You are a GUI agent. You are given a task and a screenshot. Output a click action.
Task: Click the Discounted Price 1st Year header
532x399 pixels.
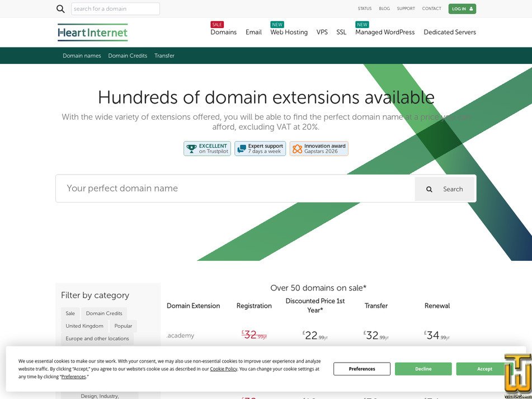(x=315, y=306)
